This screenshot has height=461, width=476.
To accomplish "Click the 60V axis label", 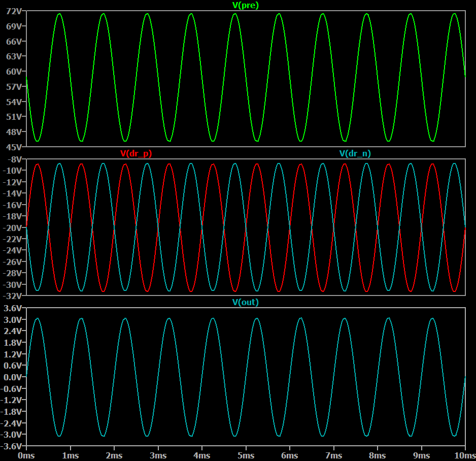I will click(14, 72).
